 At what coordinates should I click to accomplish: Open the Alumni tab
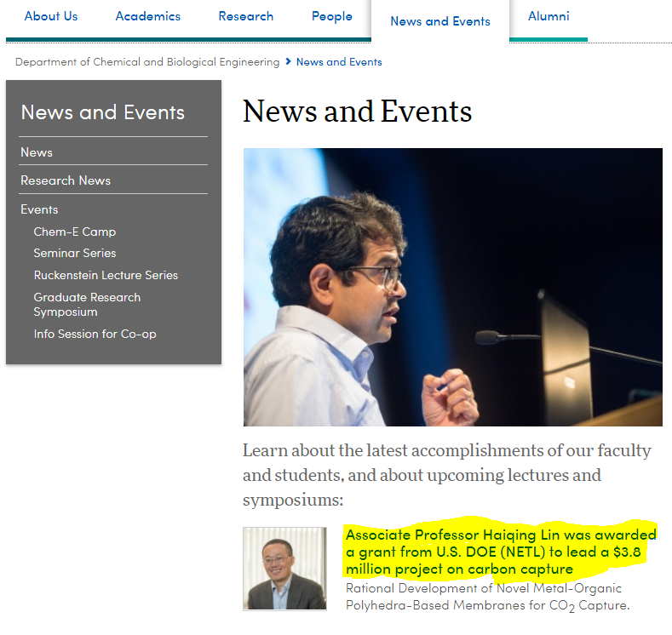coord(549,16)
